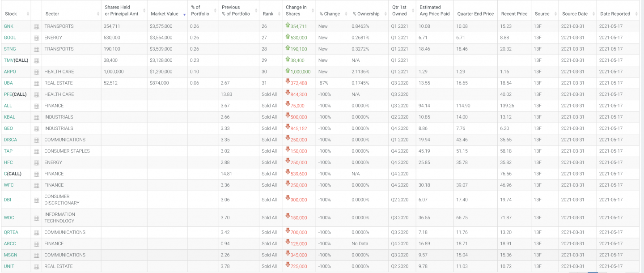Viewport: 644px width, 273px height.
Task: Open the grid icon in the TMV(CALL) row
Action: (x=37, y=60)
